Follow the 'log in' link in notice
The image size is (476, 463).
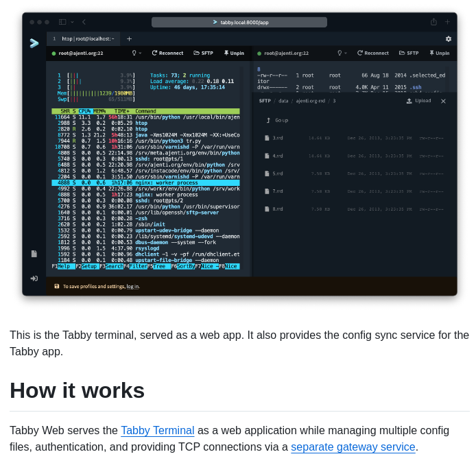coord(133,286)
